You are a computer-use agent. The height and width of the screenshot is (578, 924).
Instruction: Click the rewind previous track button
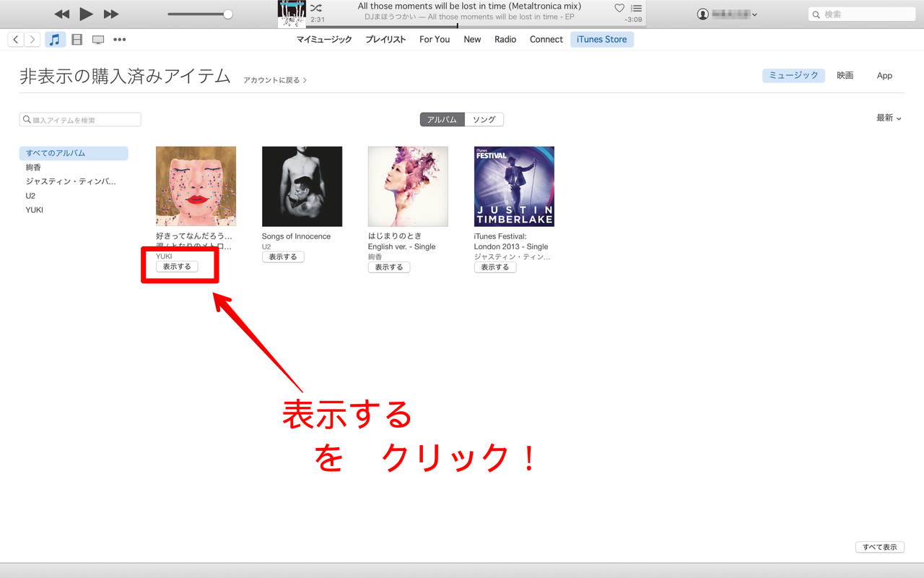tap(62, 14)
